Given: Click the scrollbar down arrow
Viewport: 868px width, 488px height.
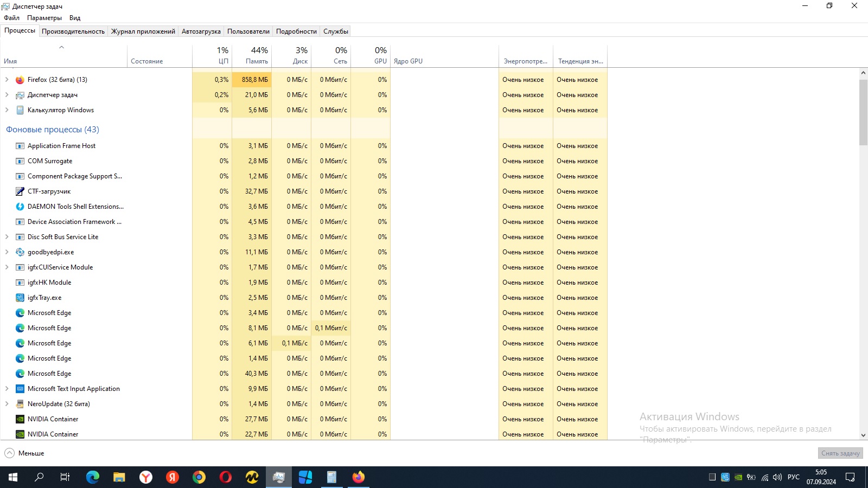Looking at the screenshot, I should [x=863, y=435].
